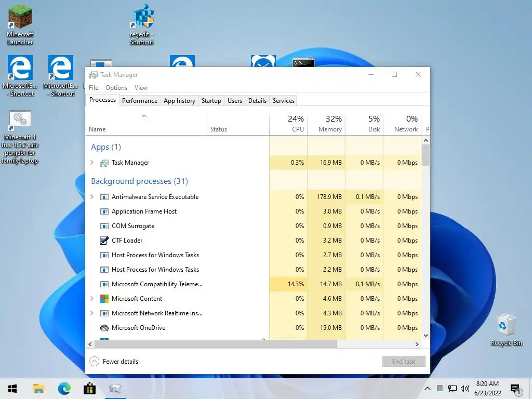Open the Options menu
Image resolution: width=532 pixels, height=399 pixels.
pyautogui.click(x=116, y=87)
